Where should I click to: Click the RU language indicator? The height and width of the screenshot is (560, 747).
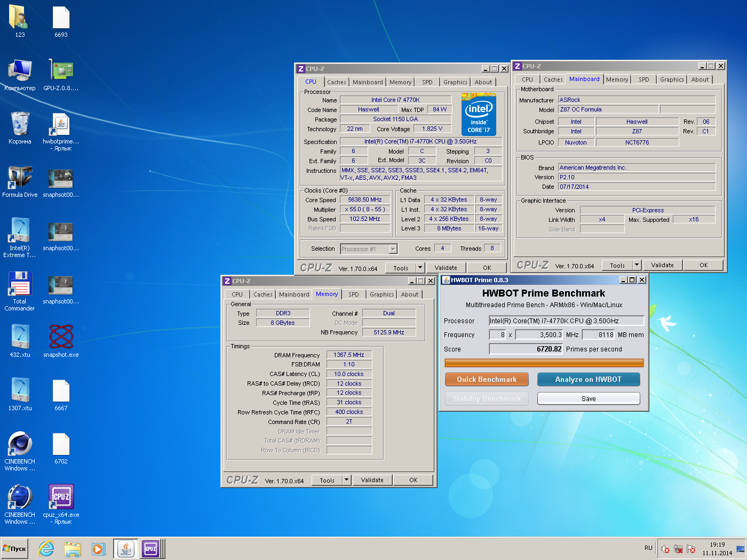[648, 548]
